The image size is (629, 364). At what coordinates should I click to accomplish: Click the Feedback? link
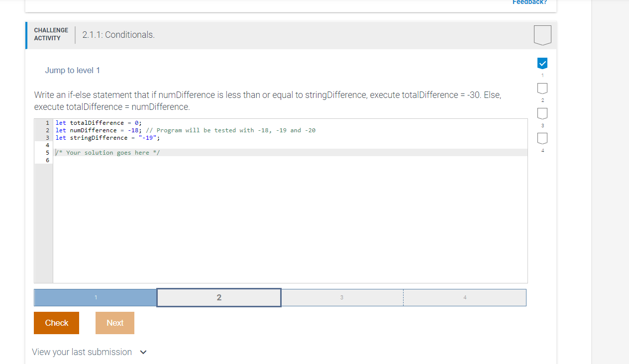tap(529, 2)
